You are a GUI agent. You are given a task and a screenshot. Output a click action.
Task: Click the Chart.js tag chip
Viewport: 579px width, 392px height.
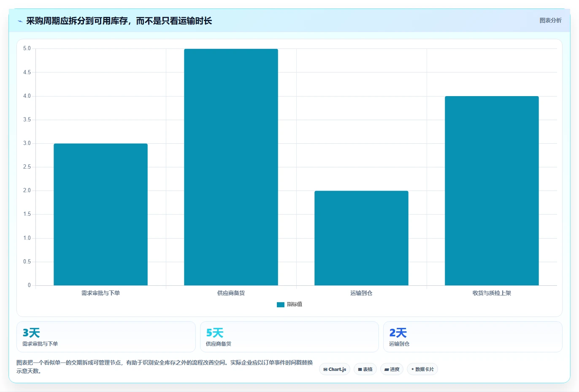coord(335,369)
